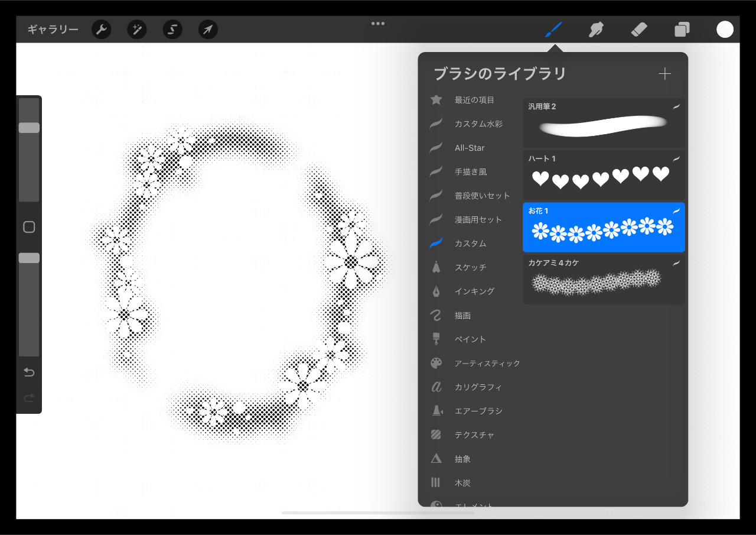Open カスタム水彩 brush set

point(467,124)
